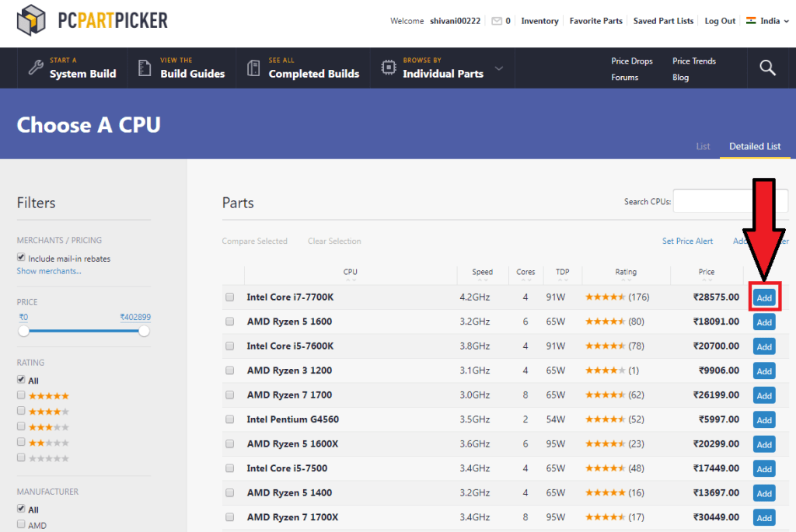
Task: Add Intel Core i7-7700K to build
Action: click(764, 297)
